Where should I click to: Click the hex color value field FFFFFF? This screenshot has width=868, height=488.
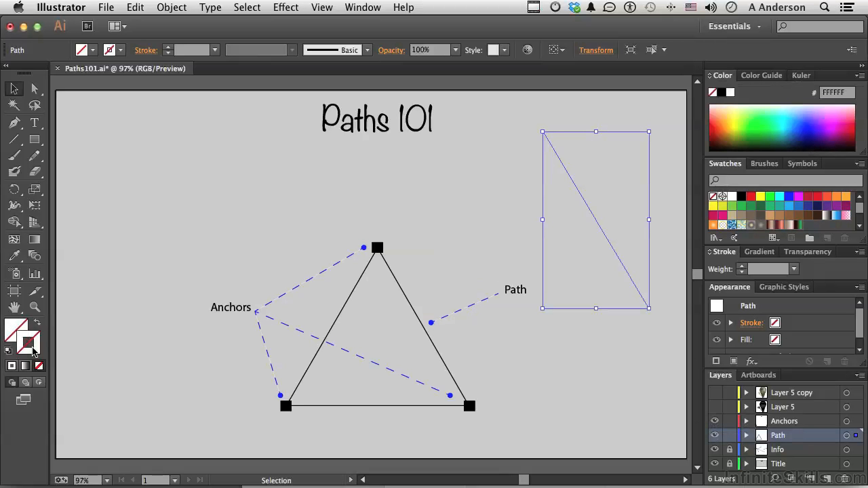(837, 92)
